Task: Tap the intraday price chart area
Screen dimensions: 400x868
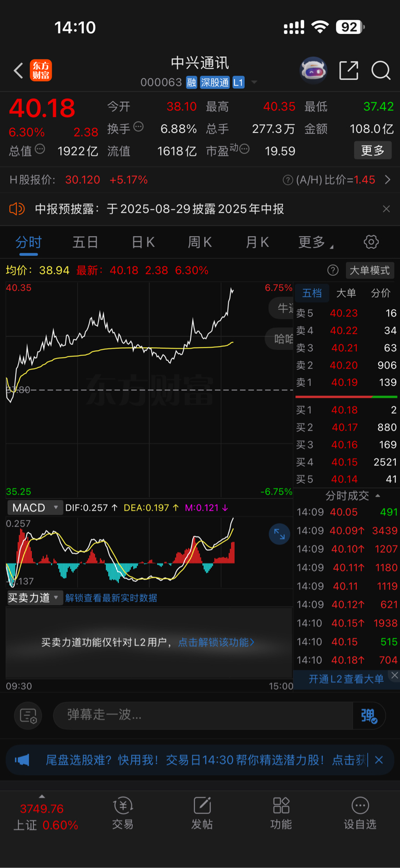Action: click(x=149, y=390)
